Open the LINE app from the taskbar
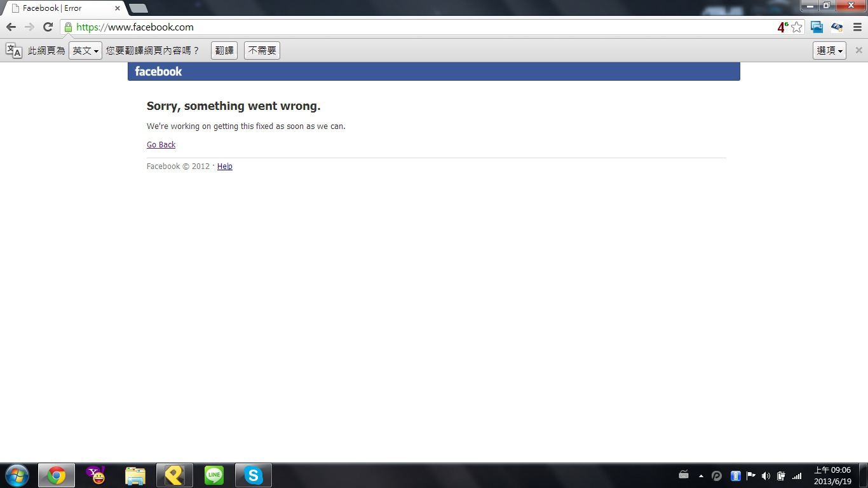 point(214,475)
